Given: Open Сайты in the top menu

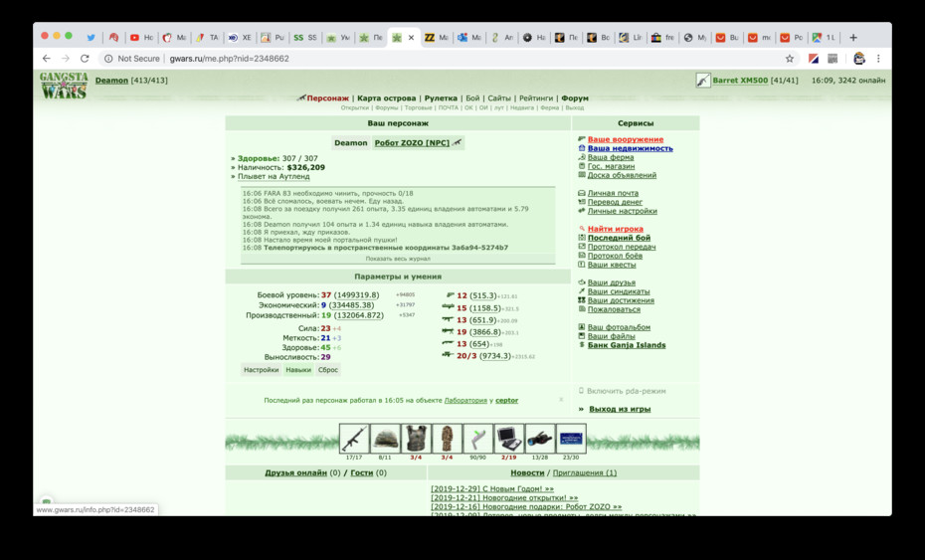Looking at the screenshot, I should click(499, 97).
